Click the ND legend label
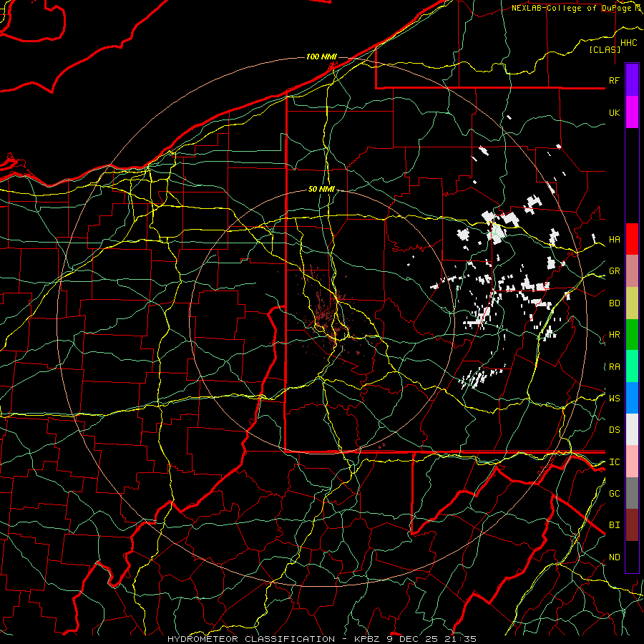Viewport: 644px width, 644px height. coord(614,557)
